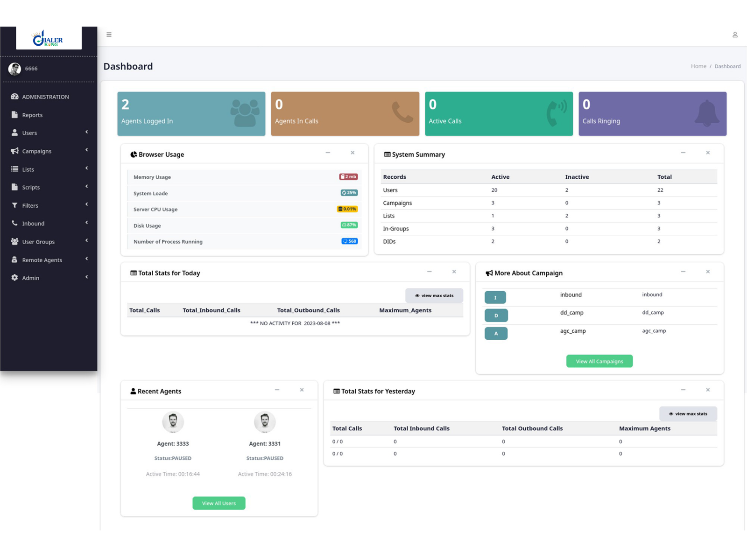Viewport: 747px width, 560px height.
Task: Click View All Campaigns button
Action: pyautogui.click(x=599, y=361)
